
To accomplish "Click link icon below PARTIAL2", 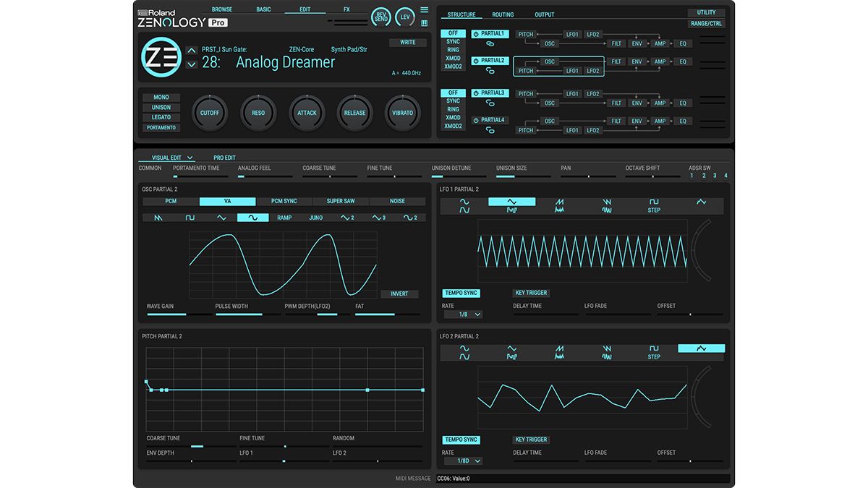I will (490, 71).
